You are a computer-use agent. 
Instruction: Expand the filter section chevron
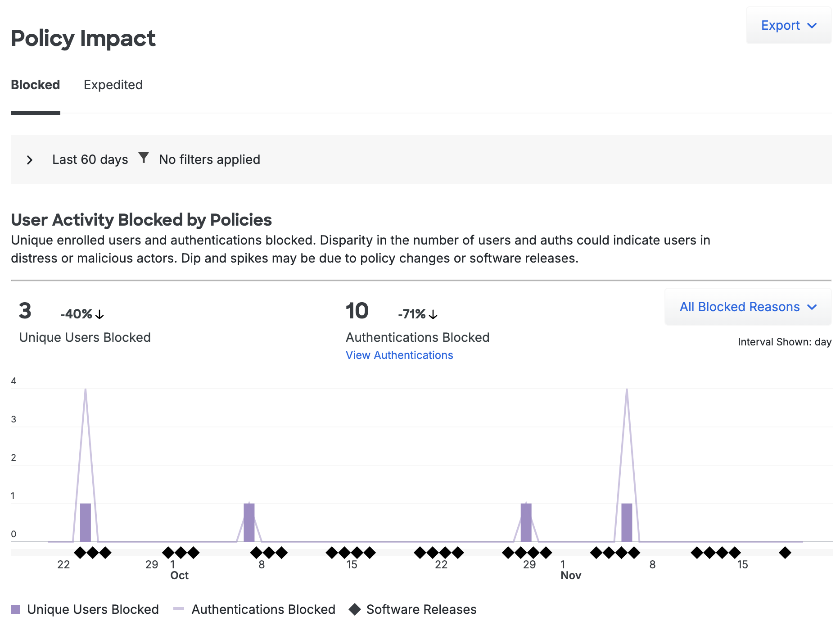(30, 160)
